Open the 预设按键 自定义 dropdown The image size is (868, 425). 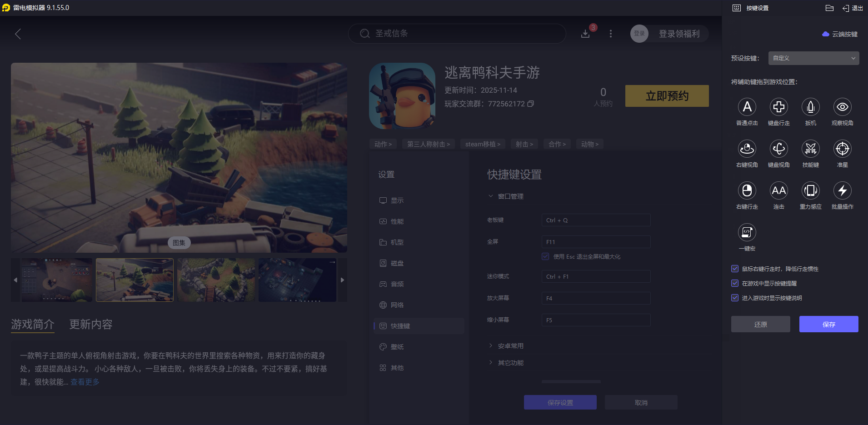[813, 58]
